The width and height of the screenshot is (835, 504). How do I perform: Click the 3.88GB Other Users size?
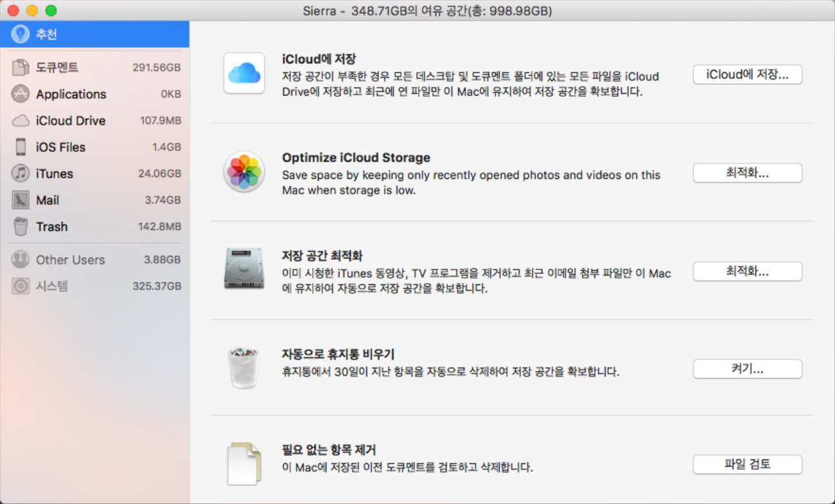[x=163, y=260]
